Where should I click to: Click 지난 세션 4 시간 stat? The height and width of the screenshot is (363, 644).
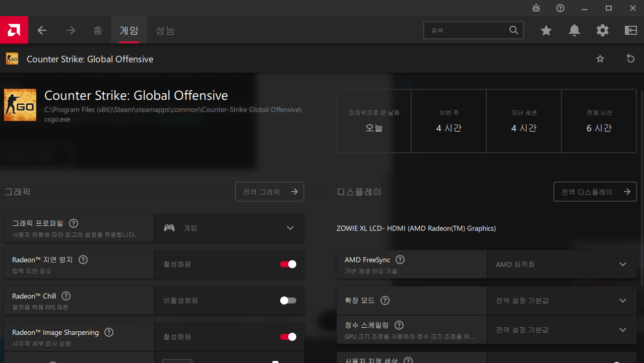[x=524, y=121]
